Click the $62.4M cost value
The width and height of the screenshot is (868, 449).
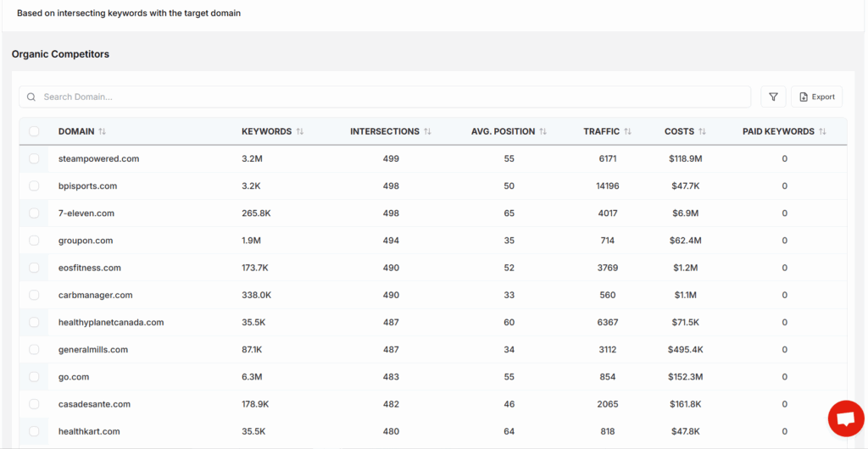point(685,241)
